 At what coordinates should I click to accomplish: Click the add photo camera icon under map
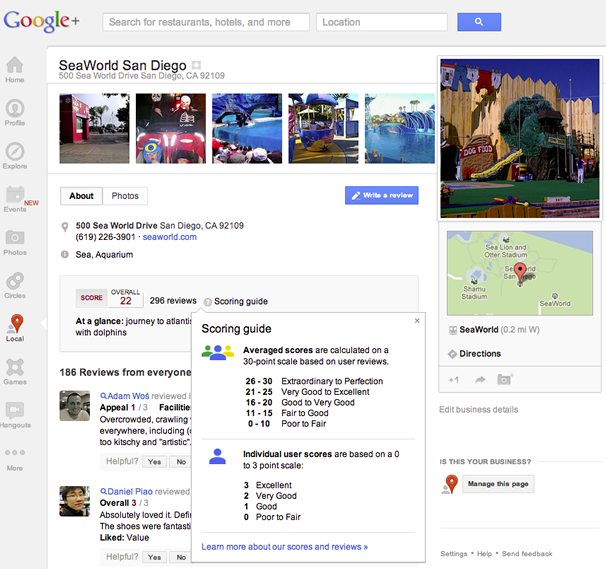click(505, 379)
